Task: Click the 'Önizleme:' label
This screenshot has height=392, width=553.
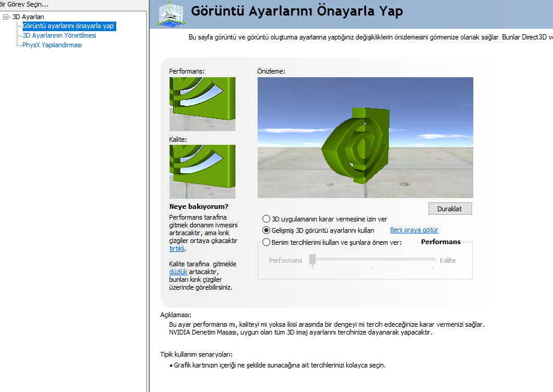Action: point(271,71)
